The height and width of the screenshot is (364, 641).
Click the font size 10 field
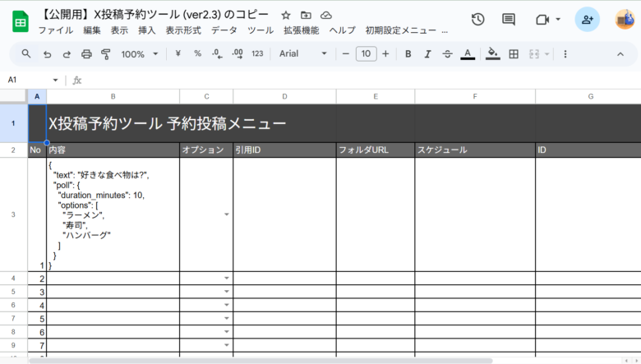tap(366, 54)
